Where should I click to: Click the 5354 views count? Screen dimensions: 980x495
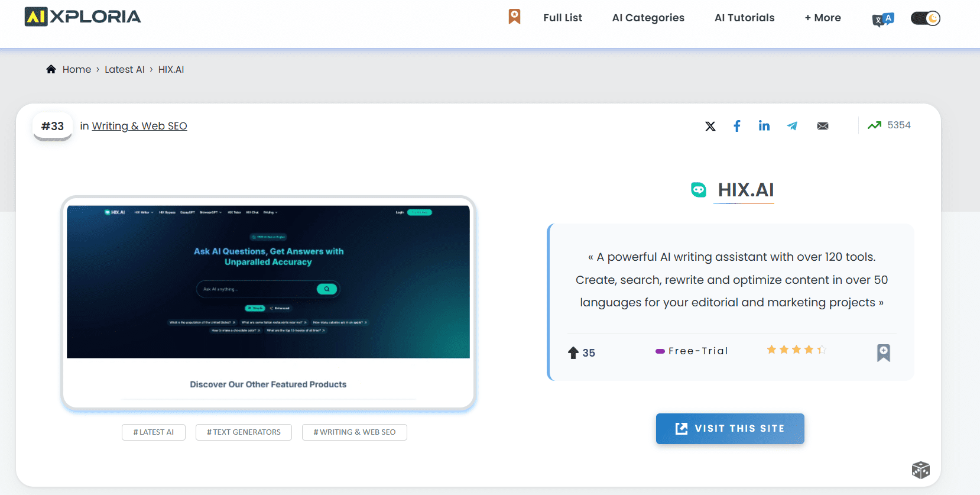coord(899,125)
